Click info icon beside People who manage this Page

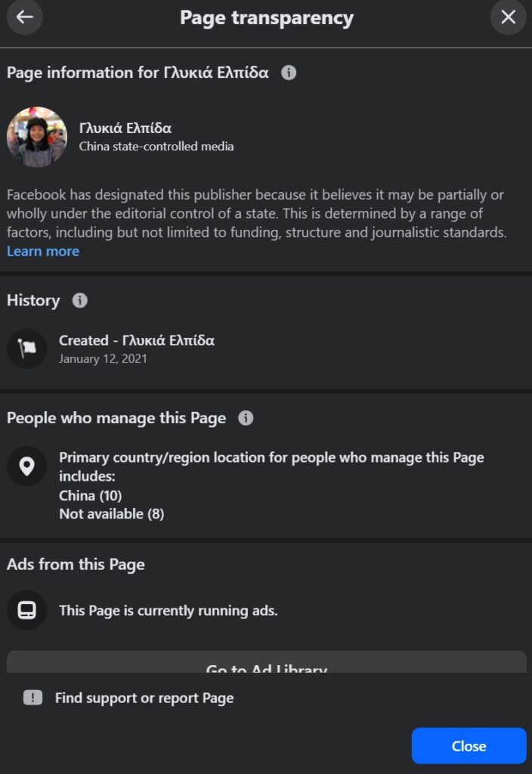pyautogui.click(x=246, y=418)
